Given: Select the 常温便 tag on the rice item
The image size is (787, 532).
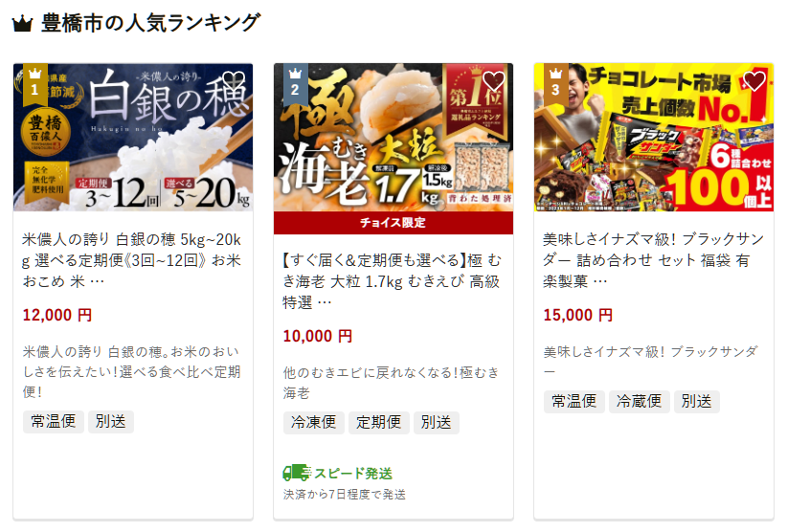Looking at the screenshot, I should pos(54,422).
